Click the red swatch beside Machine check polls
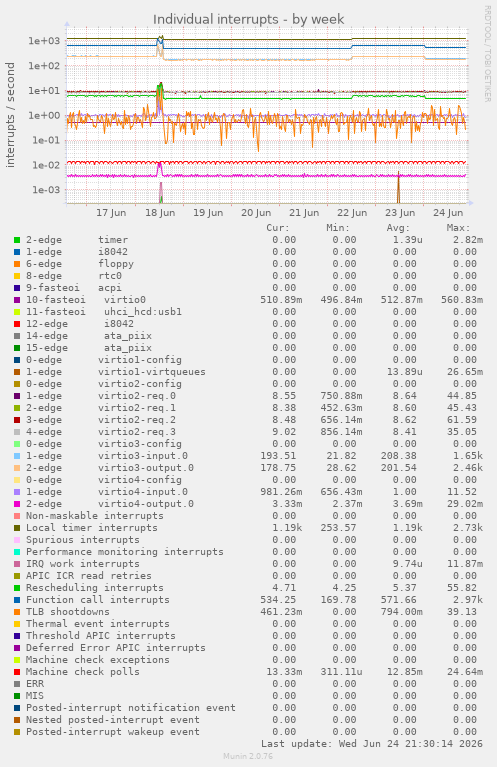Image resolution: width=497 pixels, height=767 pixels. pos(17,672)
